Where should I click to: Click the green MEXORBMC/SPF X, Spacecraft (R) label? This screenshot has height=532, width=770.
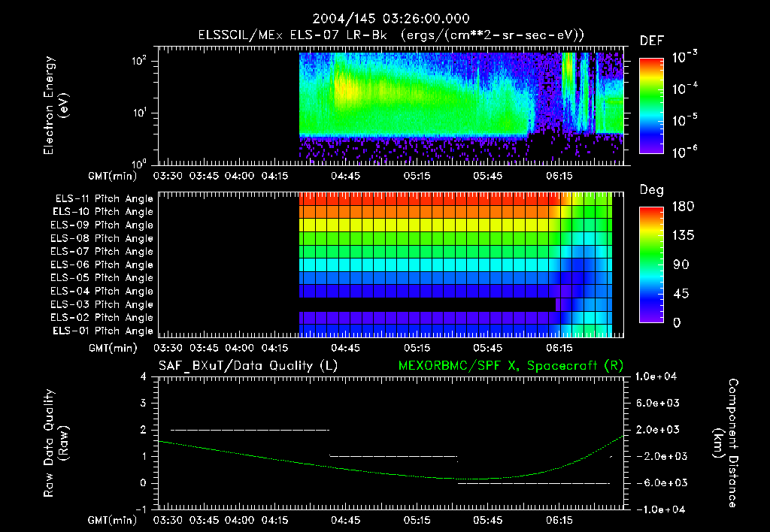coord(511,366)
